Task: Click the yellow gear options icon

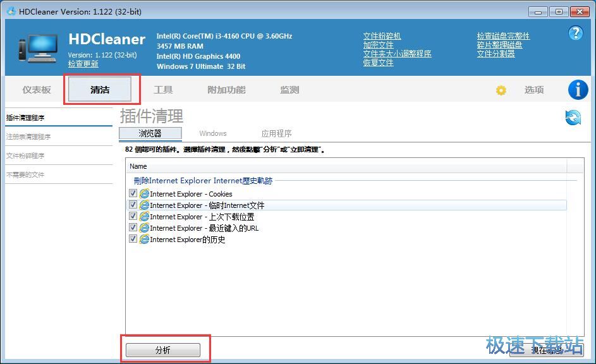Action: coord(501,90)
